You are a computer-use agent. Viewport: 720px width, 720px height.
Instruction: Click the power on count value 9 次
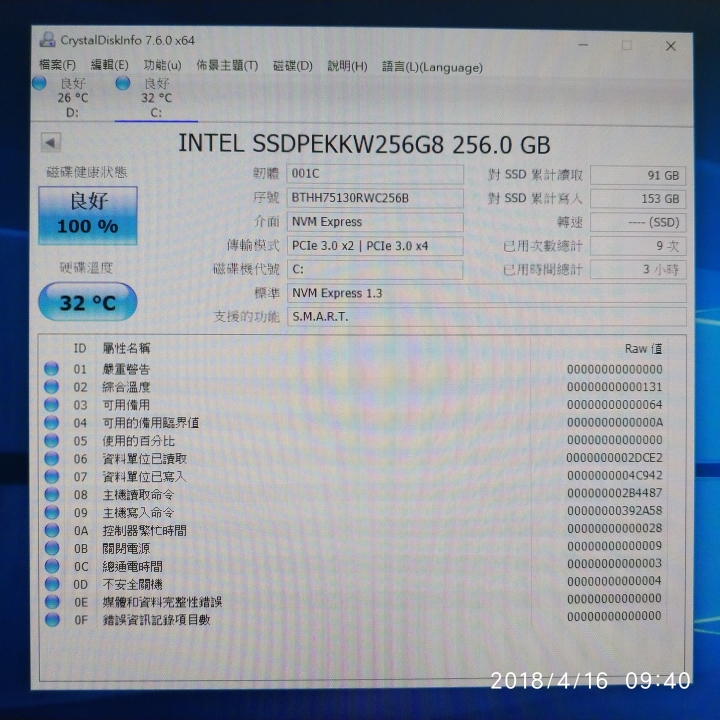(x=638, y=246)
